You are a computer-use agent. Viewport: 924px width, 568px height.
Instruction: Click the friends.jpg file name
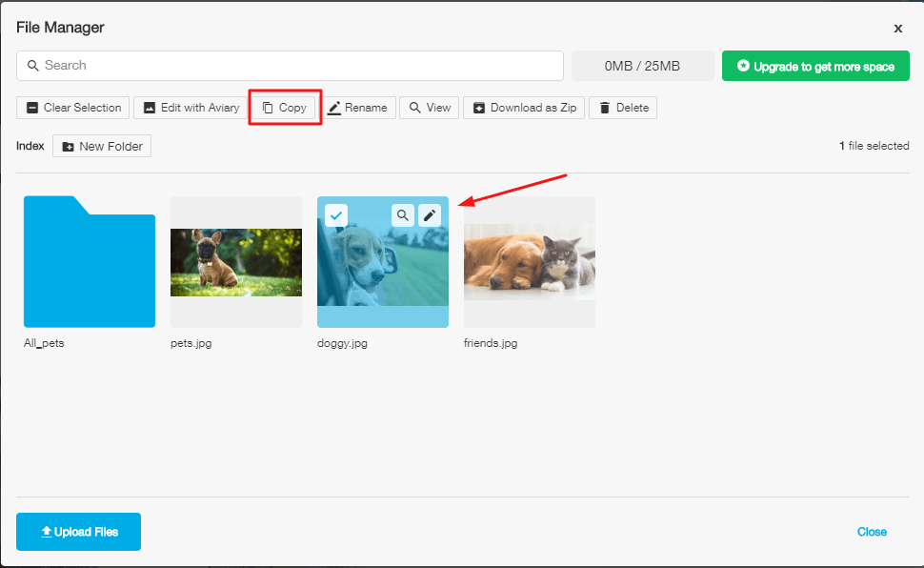491,343
